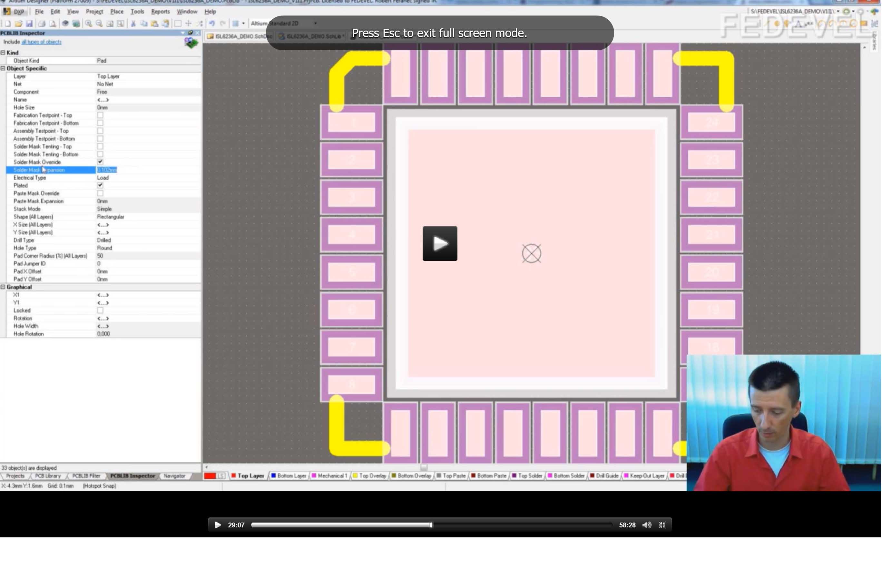Open the Reports menu
Image resolution: width=882 pixels, height=588 pixels.
[x=160, y=12]
